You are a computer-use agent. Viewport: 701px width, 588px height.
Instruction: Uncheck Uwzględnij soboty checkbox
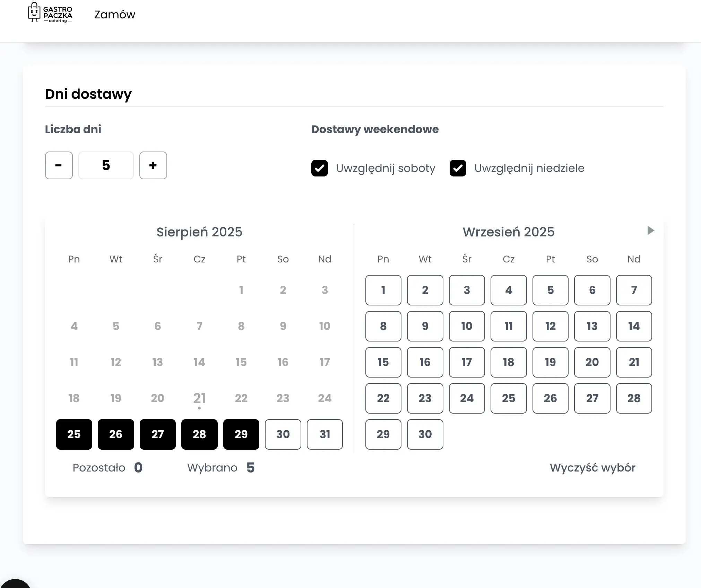click(319, 168)
